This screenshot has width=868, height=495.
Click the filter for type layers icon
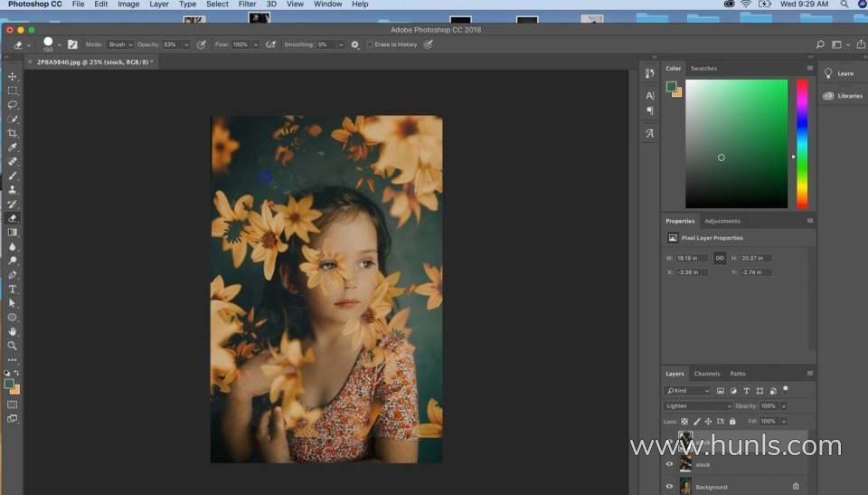[x=747, y=391]
